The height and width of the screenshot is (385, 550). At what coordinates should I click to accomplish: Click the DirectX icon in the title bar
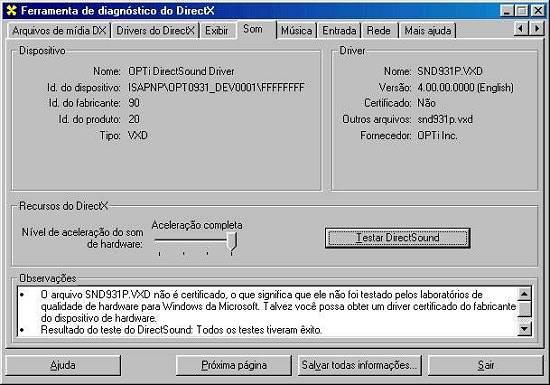pos(12,11)
